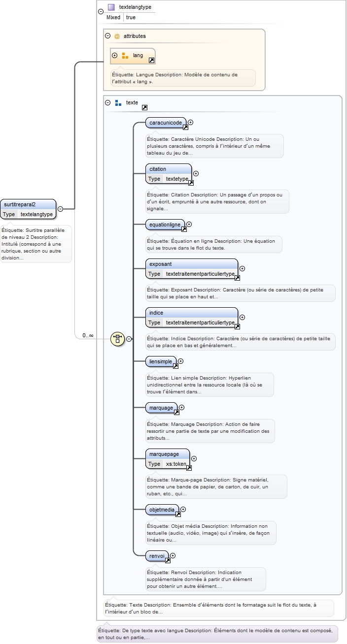Click the textelangtype complex type icon

tap(111, 7)
